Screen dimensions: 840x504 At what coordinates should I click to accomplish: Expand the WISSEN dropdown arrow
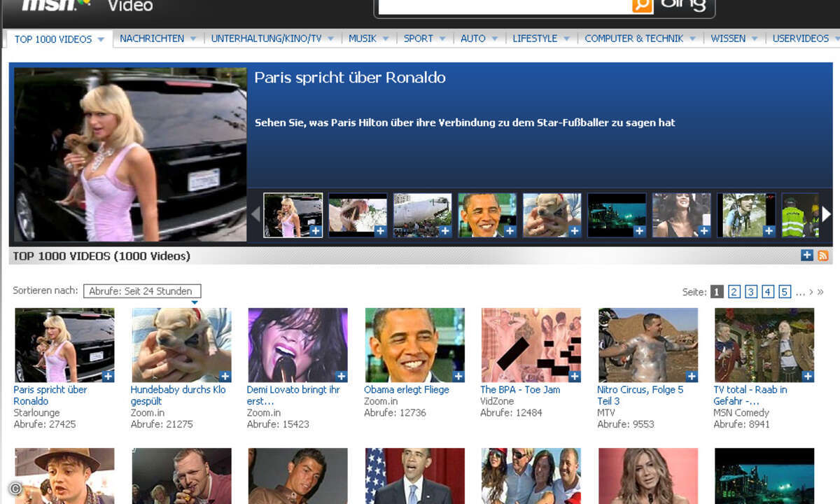click(755, 39)
